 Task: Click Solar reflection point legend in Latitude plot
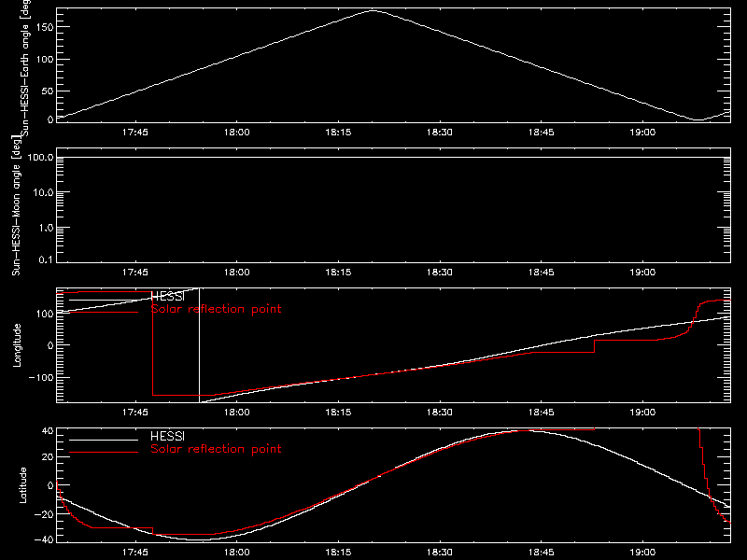(x=216, y=449)
